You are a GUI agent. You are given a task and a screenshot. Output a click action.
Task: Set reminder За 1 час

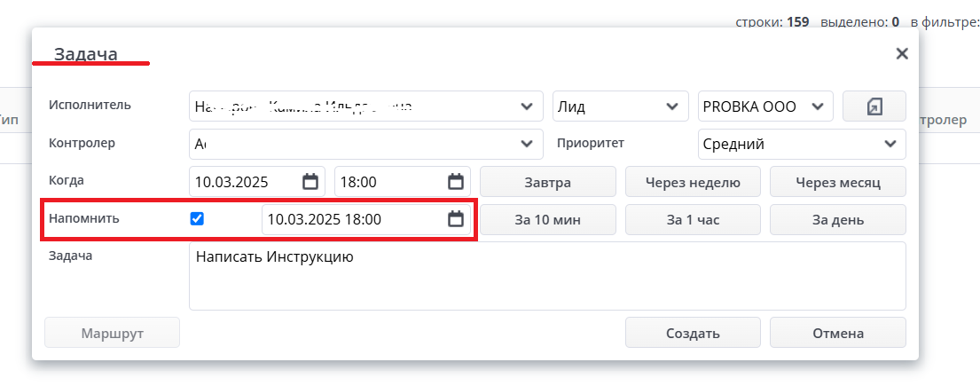click(693, 219)
